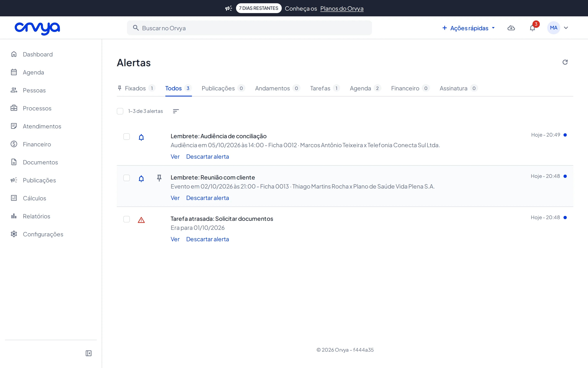Screen dimensions: 588x368
Task: Click Ver on Audiência de conciliação alert
Action: 175,156
